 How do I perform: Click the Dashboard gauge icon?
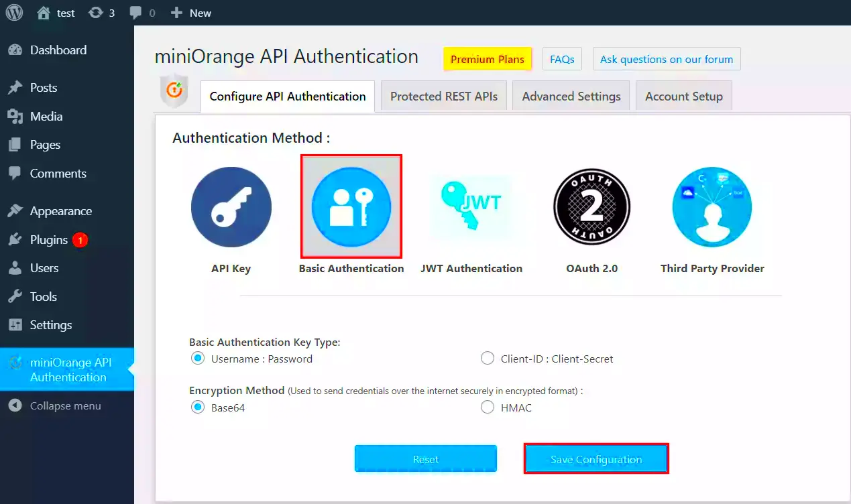tap(15, 50)
